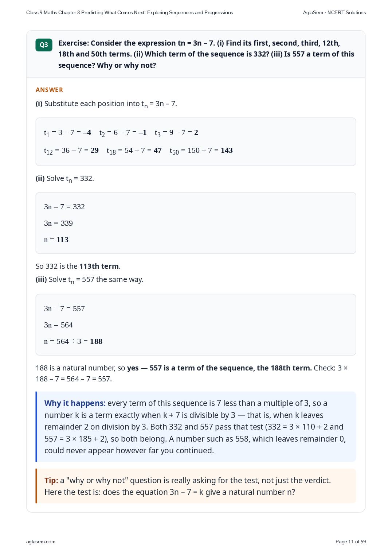This screenshot has width=392, height=555.
Task: Click the '(iii) Solve tn = 557' step text
Action: (x=90, y=280)
